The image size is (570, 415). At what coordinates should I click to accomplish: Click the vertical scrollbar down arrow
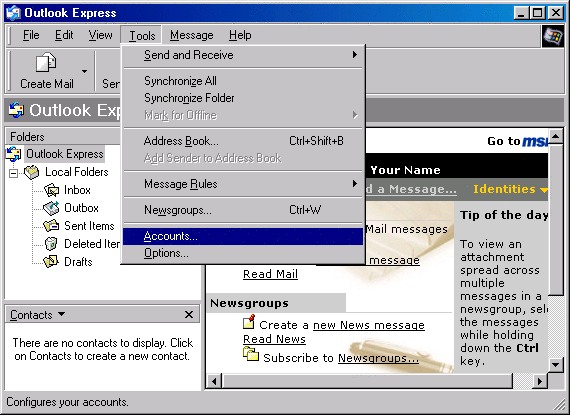click(x=556, y=364)
